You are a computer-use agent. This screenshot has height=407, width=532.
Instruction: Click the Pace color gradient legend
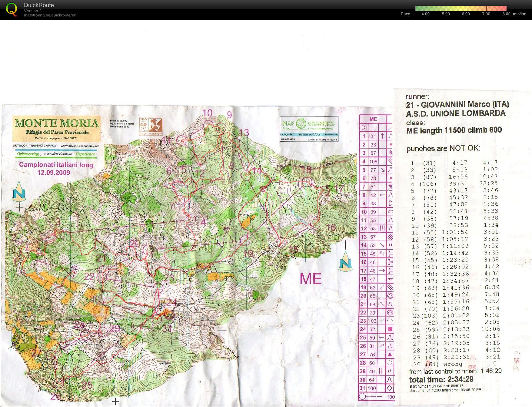tap(461, 8)
